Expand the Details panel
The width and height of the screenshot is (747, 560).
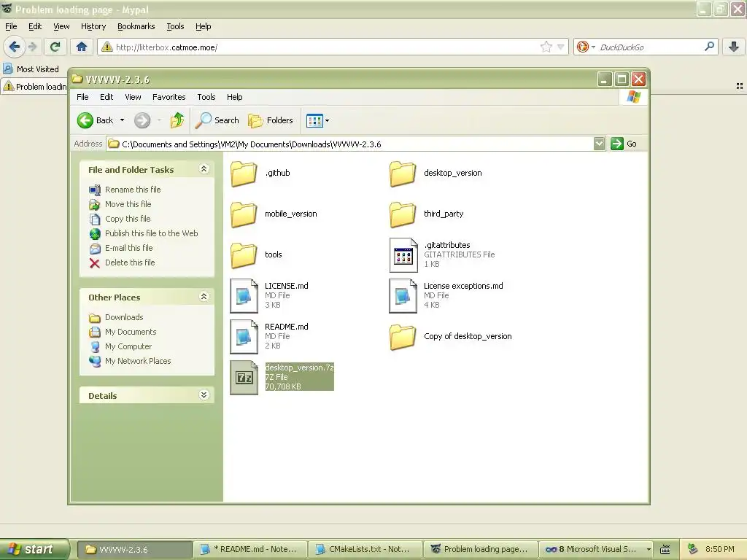[x=204, y=395]
